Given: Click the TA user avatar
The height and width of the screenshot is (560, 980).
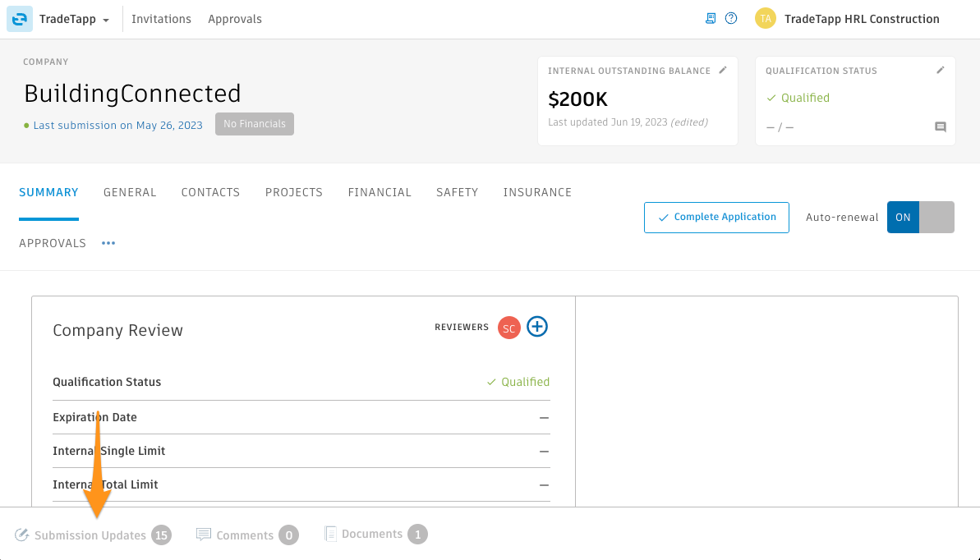Looking at the screenshot, I should (765, 19).
